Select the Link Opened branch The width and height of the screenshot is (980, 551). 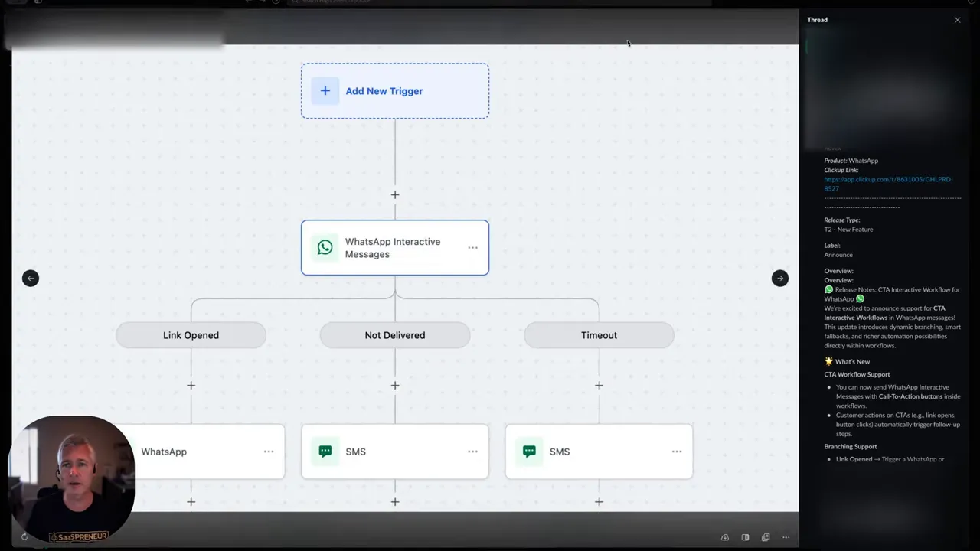point(191,335)
